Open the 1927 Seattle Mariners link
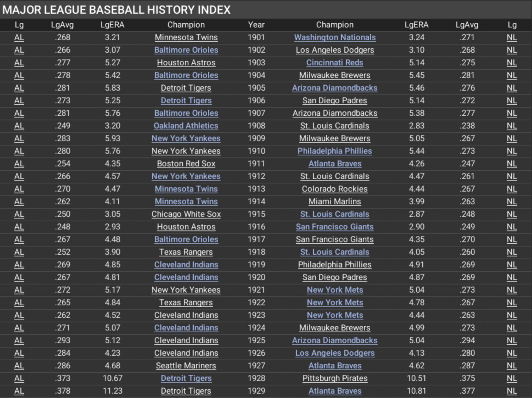The height and width of the screenshot is (398, 532). (186, 366)
